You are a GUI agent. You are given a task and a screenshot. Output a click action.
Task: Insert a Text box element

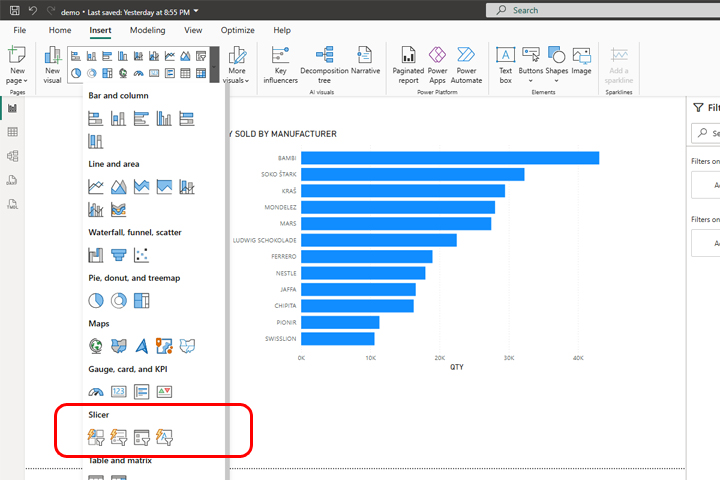click(x=506, y=64)
